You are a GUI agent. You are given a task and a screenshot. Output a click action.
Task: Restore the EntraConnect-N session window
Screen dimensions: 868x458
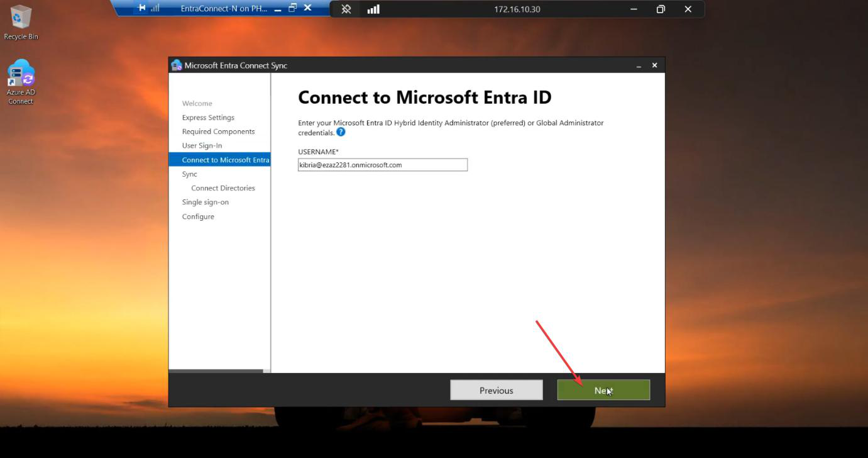[292, 8]
